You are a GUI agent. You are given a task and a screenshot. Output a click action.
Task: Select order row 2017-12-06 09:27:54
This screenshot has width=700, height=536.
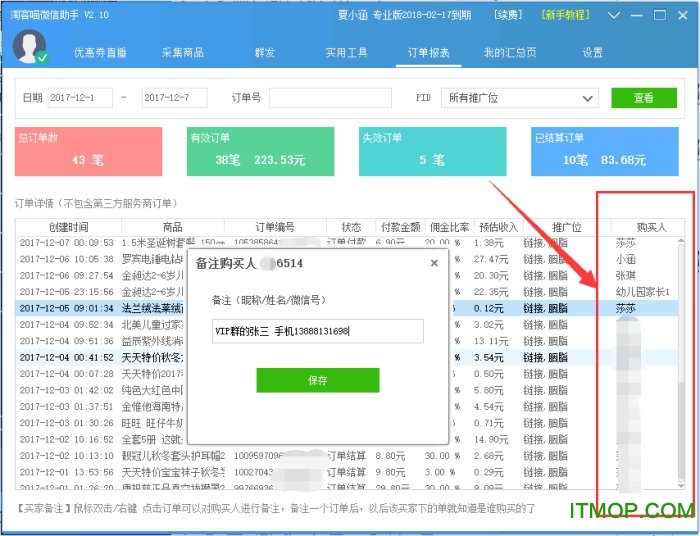point(346,275)
